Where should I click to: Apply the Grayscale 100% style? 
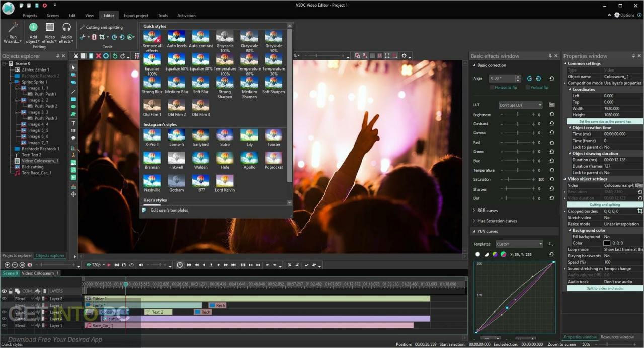(225, 41)
